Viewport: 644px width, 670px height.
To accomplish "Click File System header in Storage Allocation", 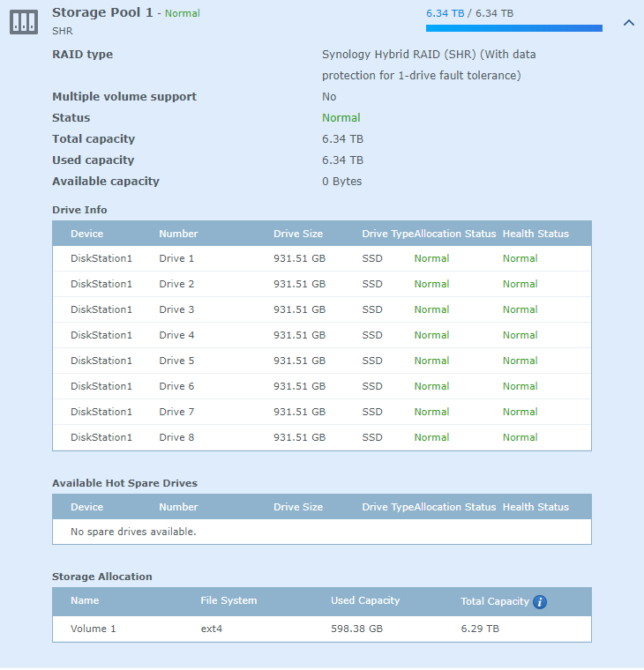I will click(228, 600).
